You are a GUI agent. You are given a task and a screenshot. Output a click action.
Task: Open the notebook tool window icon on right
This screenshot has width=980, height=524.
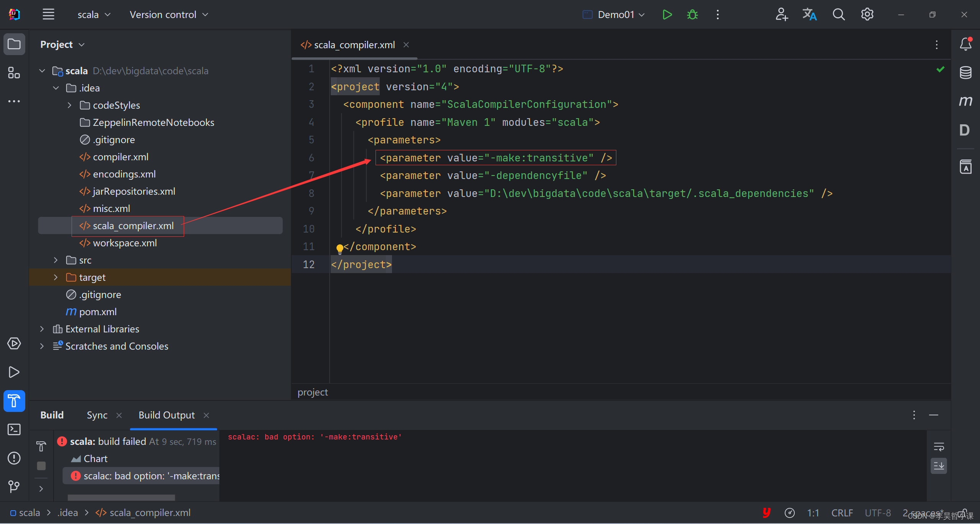[965, 167]
